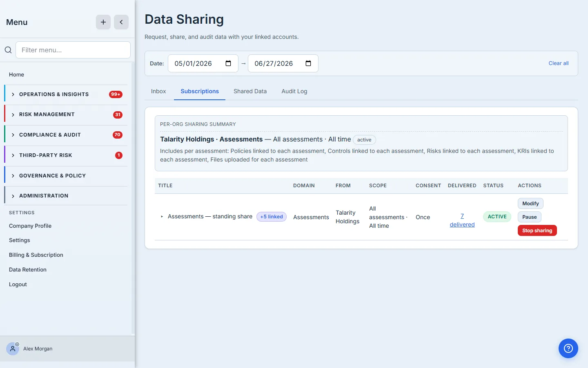Expand the Third-Party Risk section
Image resolution: width=588 pixels, height=368 pixels.
tap(66, 155)
